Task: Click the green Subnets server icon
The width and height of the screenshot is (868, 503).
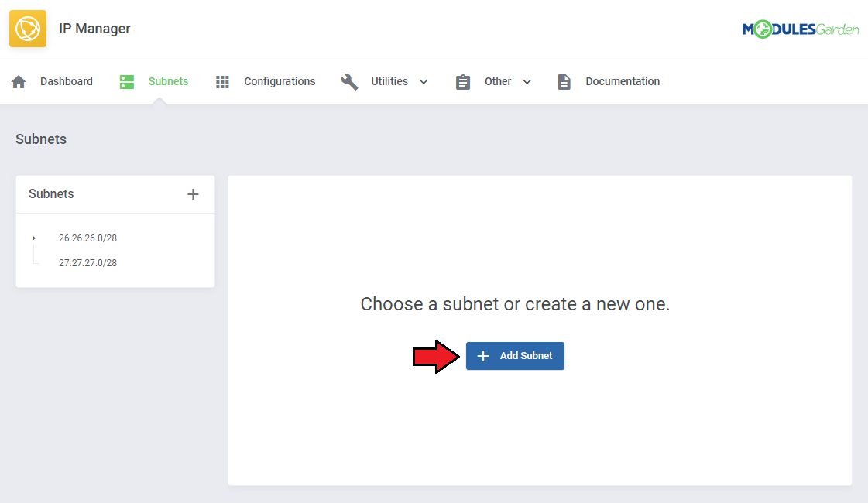Action: [127, 82]
